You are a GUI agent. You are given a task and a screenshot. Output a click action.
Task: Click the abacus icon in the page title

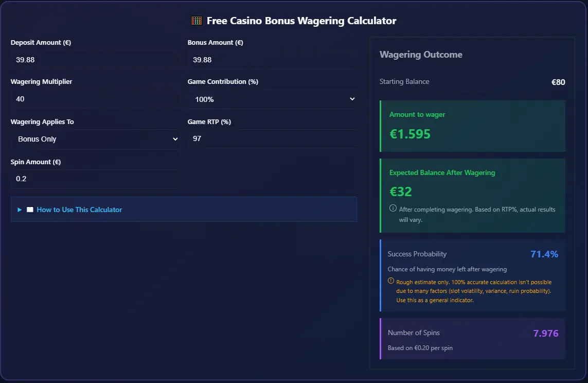[196, 20]
